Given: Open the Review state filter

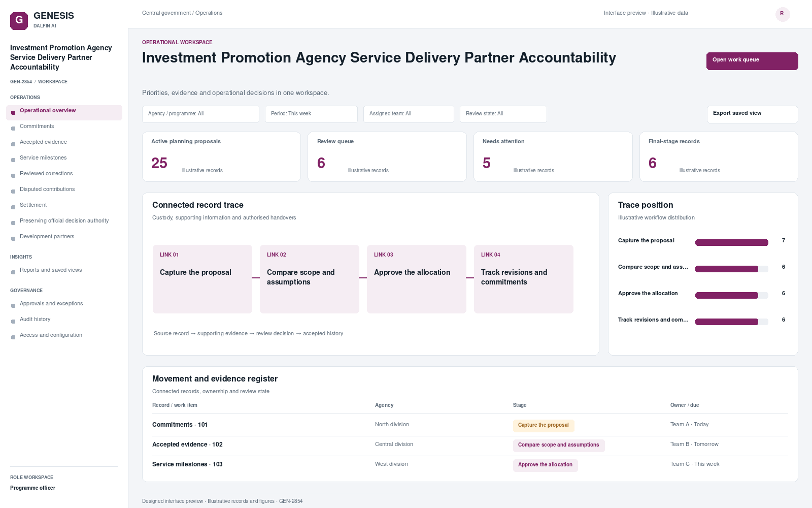Looking at the screenshot, I should (x=503, y=114).
